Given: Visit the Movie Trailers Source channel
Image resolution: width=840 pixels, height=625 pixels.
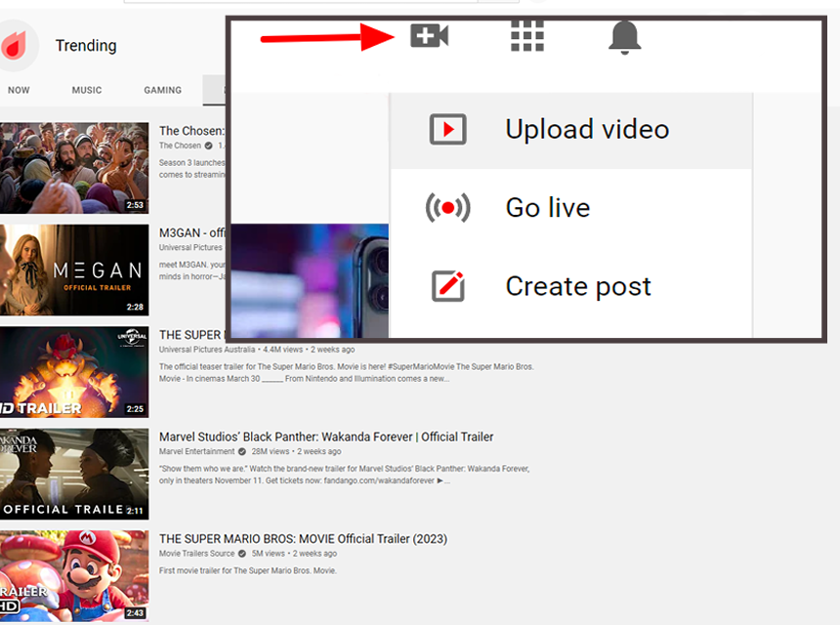Looking at the screenshot, I should [196, 554].
